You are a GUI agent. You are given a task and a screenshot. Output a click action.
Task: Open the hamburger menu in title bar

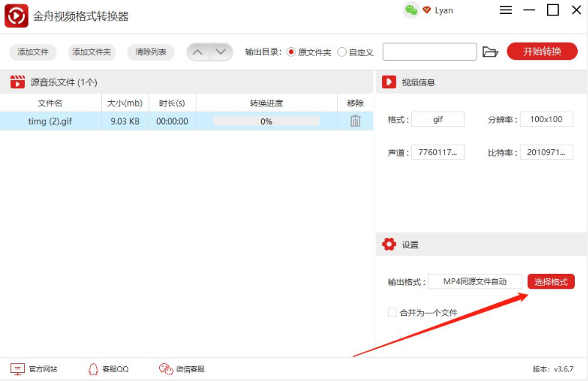click(x=506, y=10)
